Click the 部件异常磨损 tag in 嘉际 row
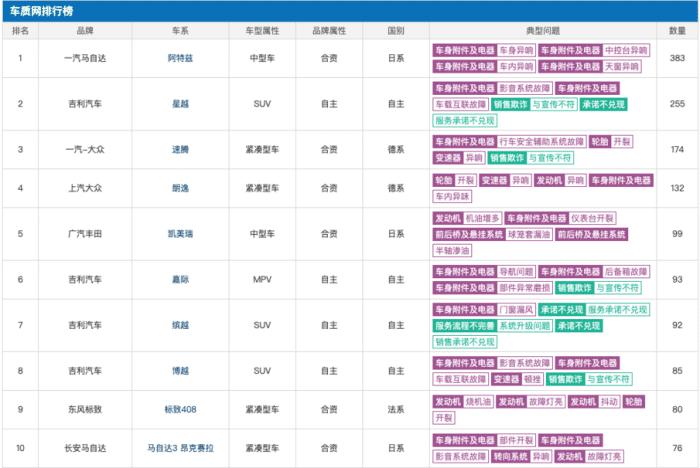 [x=525, y=288]
